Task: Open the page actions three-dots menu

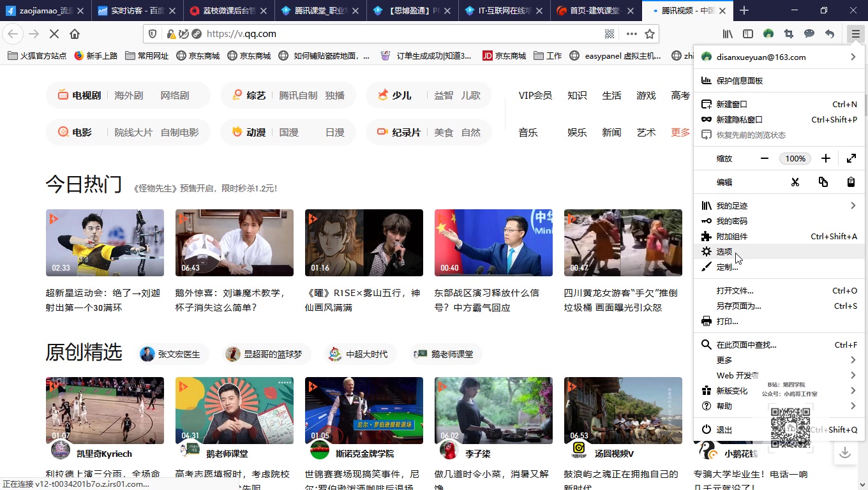Action: click(x=631, y=34)
